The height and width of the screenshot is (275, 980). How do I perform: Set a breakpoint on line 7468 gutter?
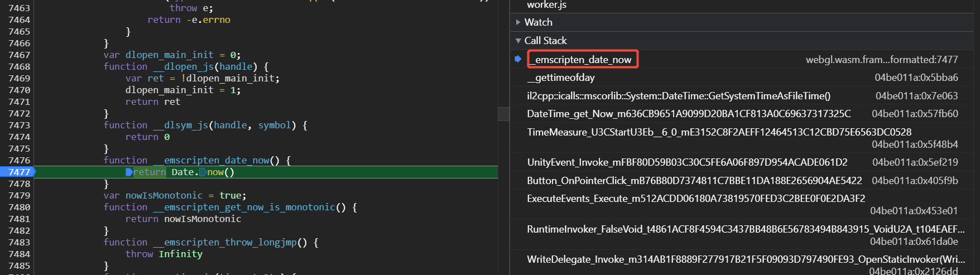point(19,66)
